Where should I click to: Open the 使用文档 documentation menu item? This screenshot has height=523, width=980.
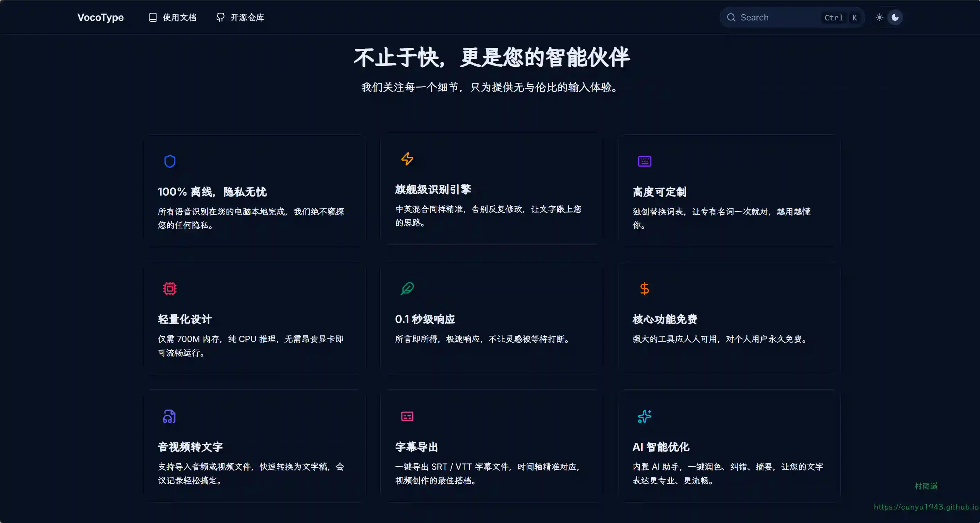pos(172,18)
